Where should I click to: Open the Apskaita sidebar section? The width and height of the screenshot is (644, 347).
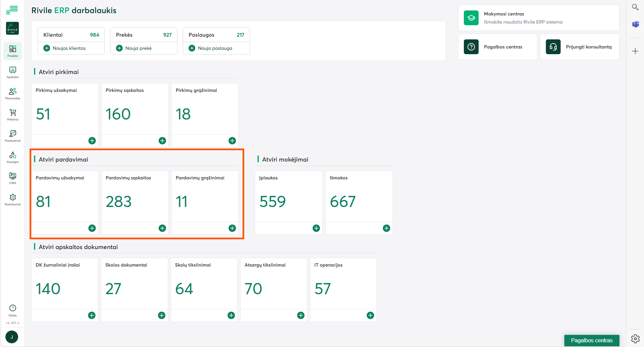click(12, 72)
